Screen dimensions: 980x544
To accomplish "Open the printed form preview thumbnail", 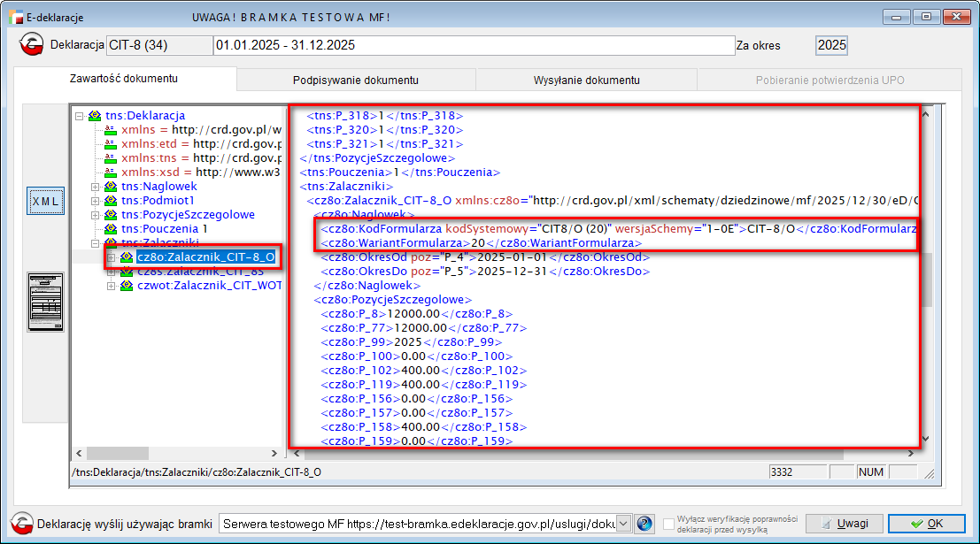I will click(44, 302).
